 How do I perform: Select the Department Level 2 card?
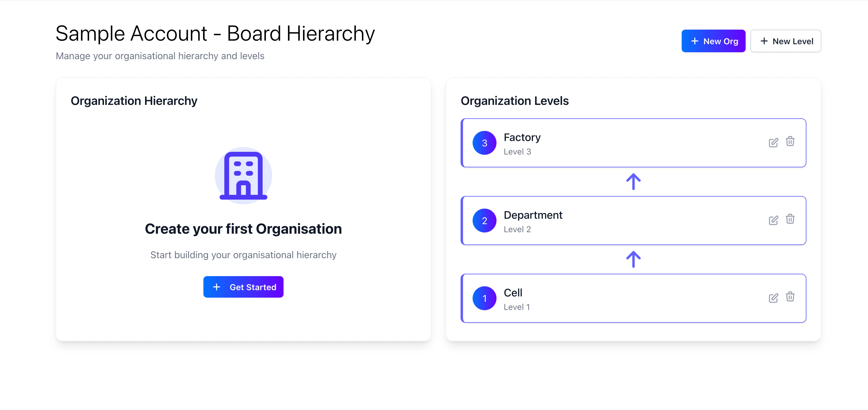click(634, 221)
